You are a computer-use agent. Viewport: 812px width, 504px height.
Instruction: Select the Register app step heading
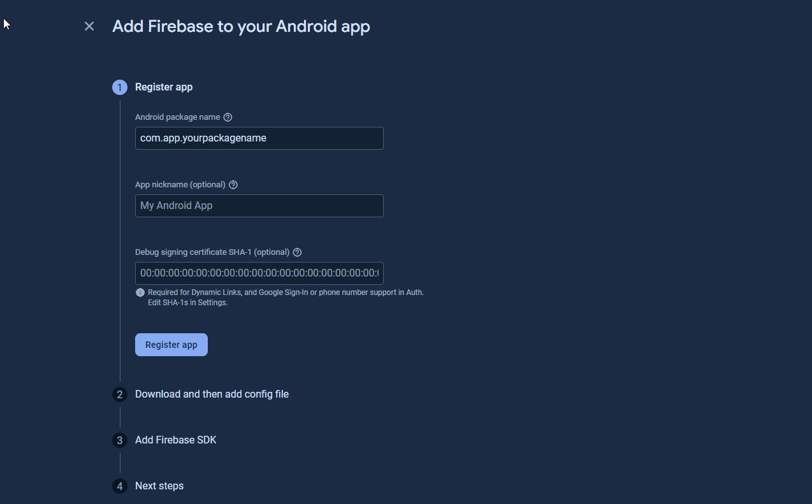click(x=163, y=87)
